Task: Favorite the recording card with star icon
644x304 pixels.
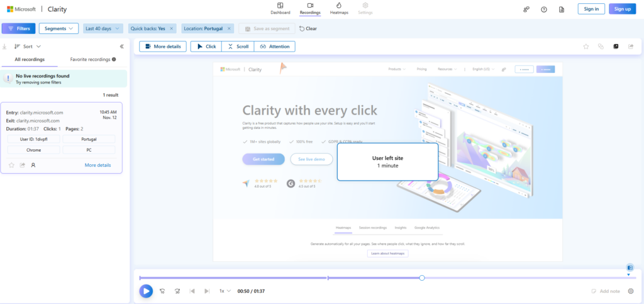Action: pyautogui.click(x=11, y=165)
